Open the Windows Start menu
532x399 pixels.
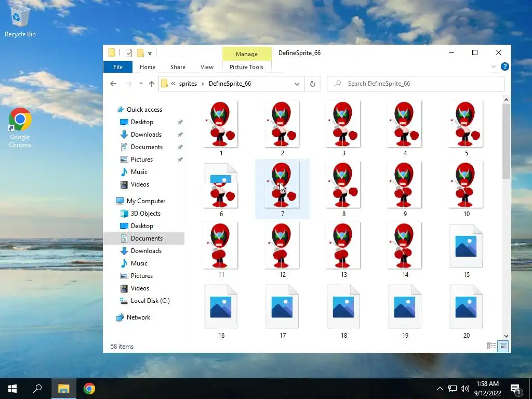click(12, 389)
